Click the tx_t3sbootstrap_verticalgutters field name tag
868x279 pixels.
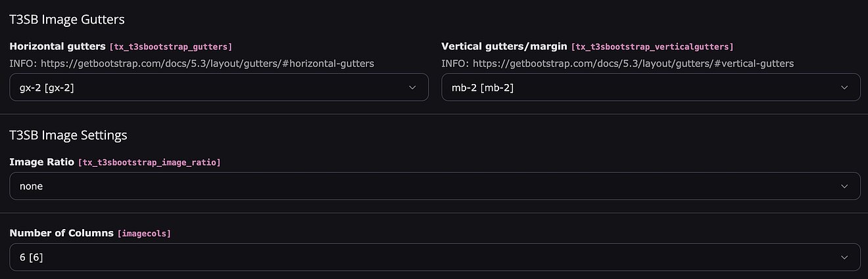652,47
